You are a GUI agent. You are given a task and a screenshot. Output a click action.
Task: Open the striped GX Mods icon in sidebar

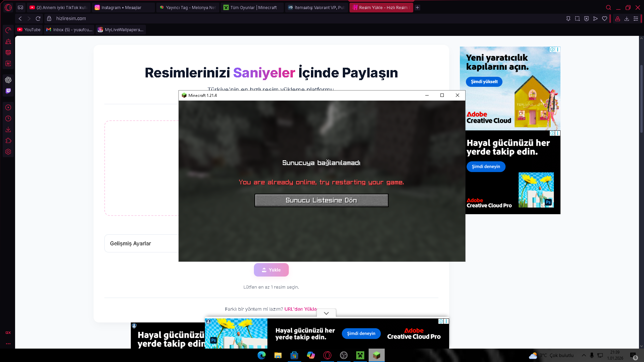coord(8,52)
